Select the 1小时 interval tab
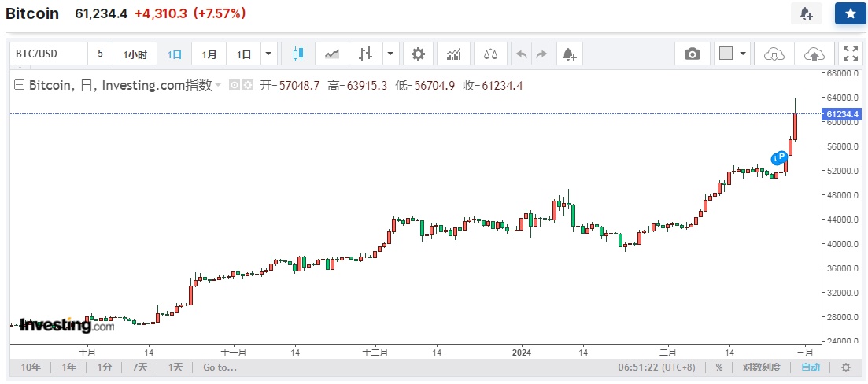Image resolution: width=868 pixels, height=384 pixels. point(135,54)
